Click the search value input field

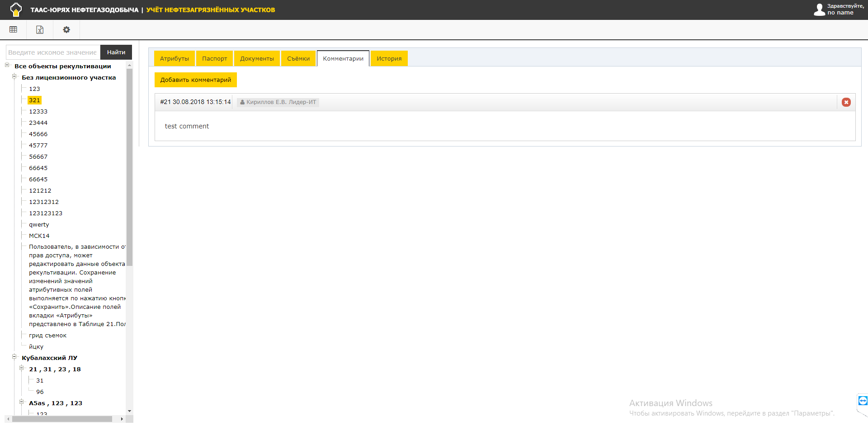pyautogui.click(x=52, y=52)
